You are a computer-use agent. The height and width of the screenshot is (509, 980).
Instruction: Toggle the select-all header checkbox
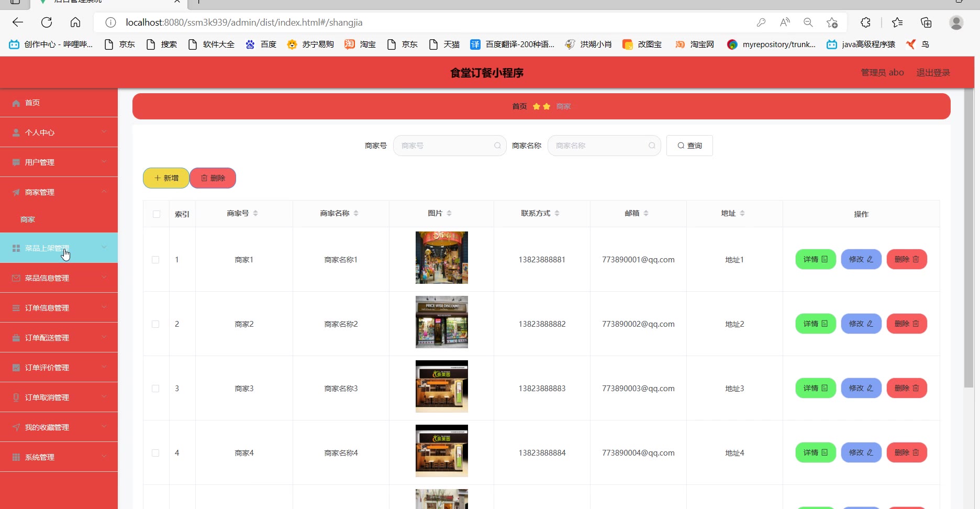pos(157,214)
